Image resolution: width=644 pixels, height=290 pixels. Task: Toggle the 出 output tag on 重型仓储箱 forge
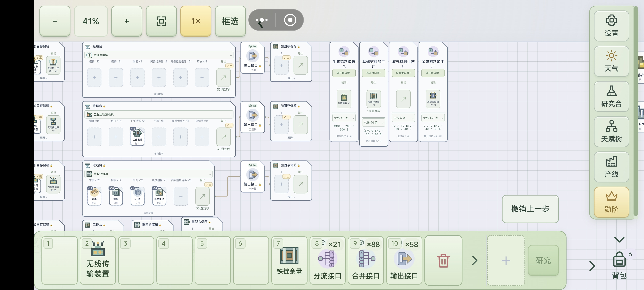click(x=208, y=185)
